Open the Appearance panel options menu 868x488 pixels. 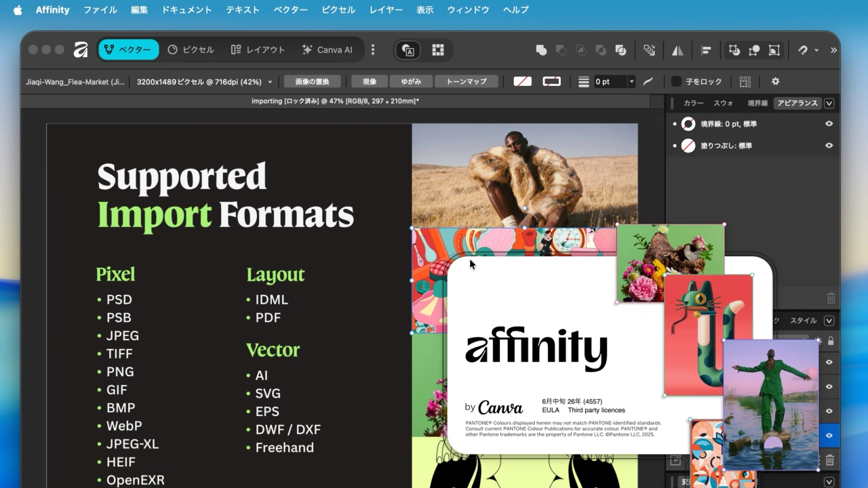coord(829,103)
